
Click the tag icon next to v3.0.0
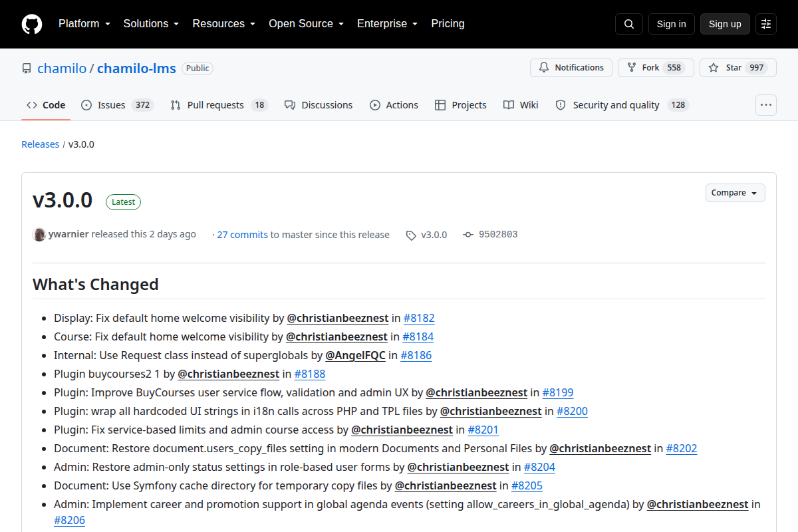pyautogui.click(x=411, y=235)
